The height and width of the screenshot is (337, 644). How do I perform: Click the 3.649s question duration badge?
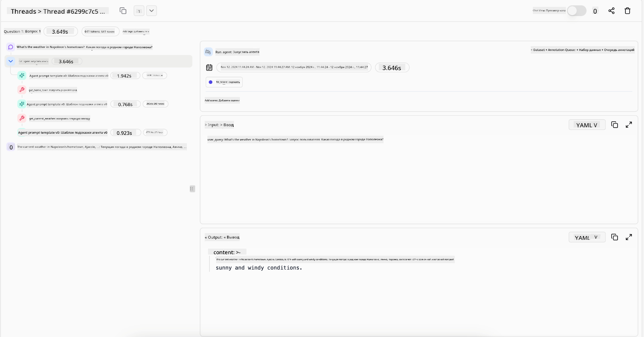(x=60, y=32)
